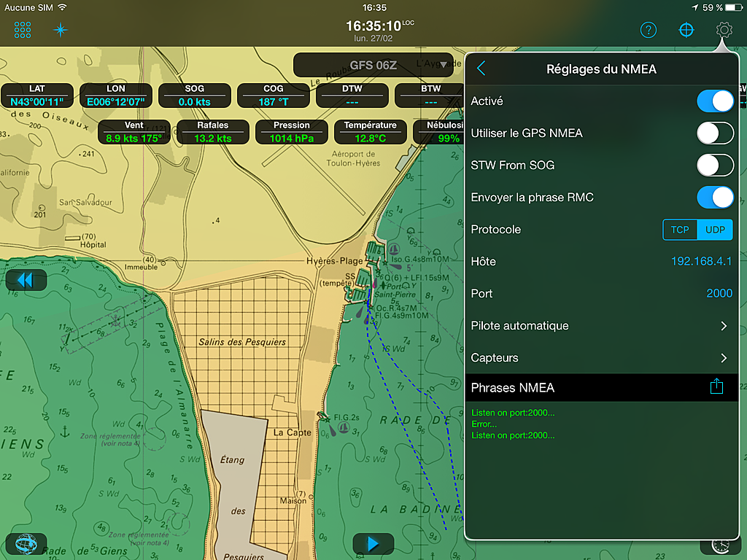Tap the Rafales gust data box
The image size is (747, 560).
coord(213,132)
